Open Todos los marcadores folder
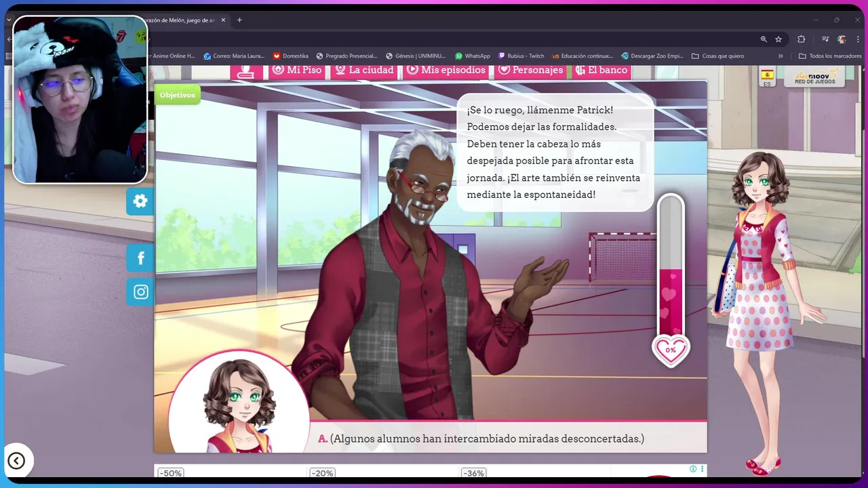This screenshot has height=488, width=868. coord(830,56)
